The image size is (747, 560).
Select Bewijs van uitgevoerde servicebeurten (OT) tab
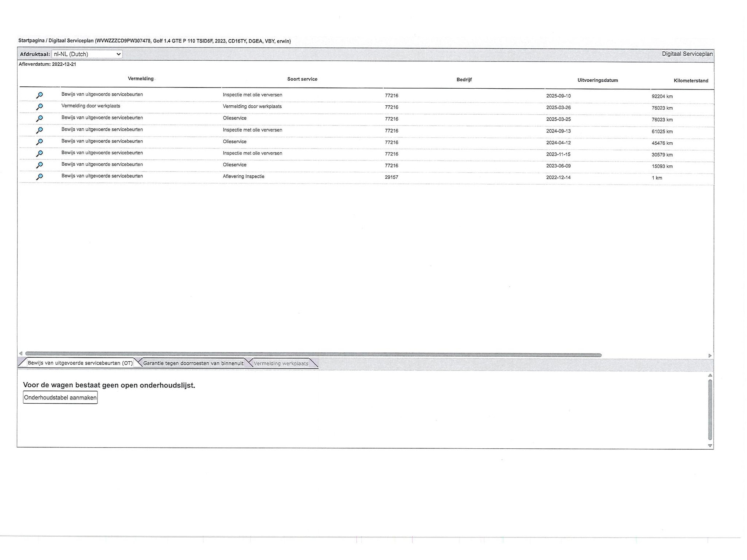point(80,363)
